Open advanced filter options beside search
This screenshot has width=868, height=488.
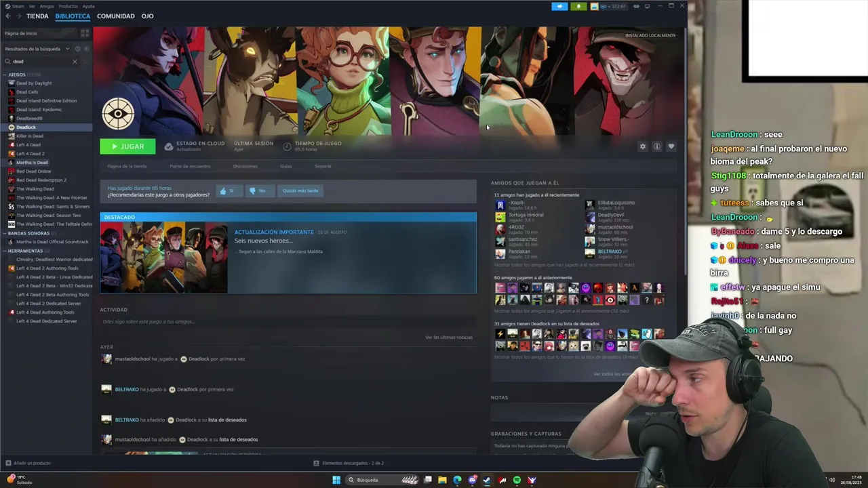[x=85, y=62]
